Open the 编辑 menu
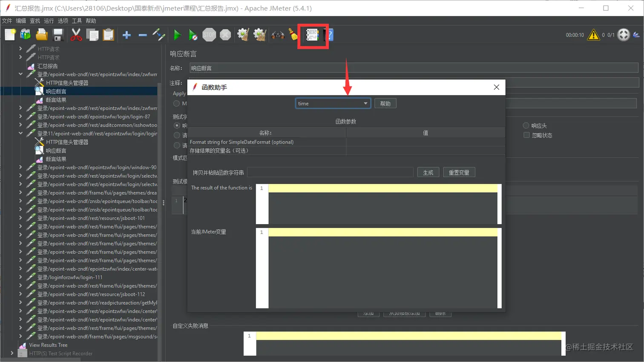Image resolution: width=644 pixels, height=362 pixels. [21, 21]
